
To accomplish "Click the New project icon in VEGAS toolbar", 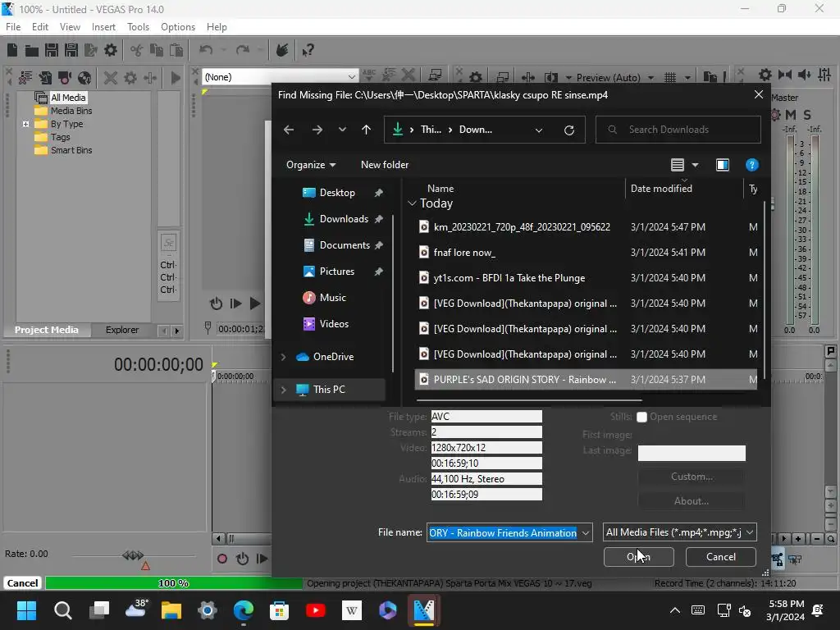I will [12, 50].
